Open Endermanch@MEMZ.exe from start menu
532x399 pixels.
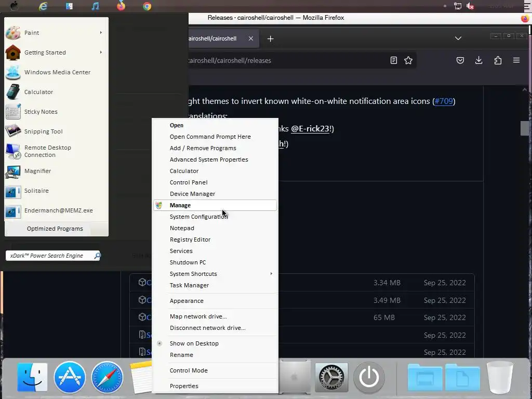point(56,210)
